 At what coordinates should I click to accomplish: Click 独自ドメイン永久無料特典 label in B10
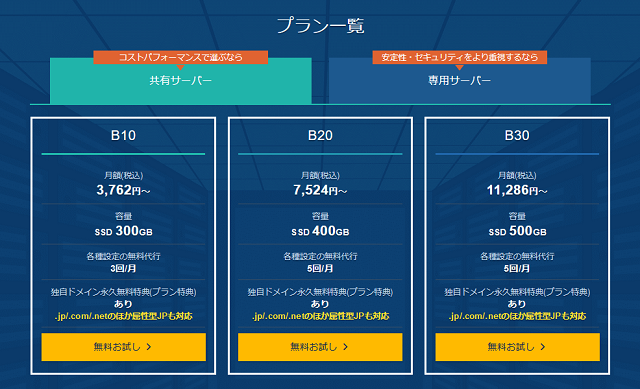pyautogui.click(x=123, y=292)
